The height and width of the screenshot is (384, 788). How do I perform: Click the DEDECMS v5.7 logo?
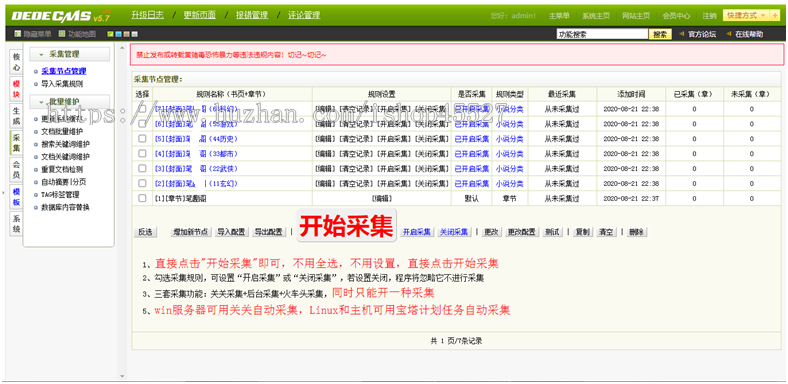point(61,16)
